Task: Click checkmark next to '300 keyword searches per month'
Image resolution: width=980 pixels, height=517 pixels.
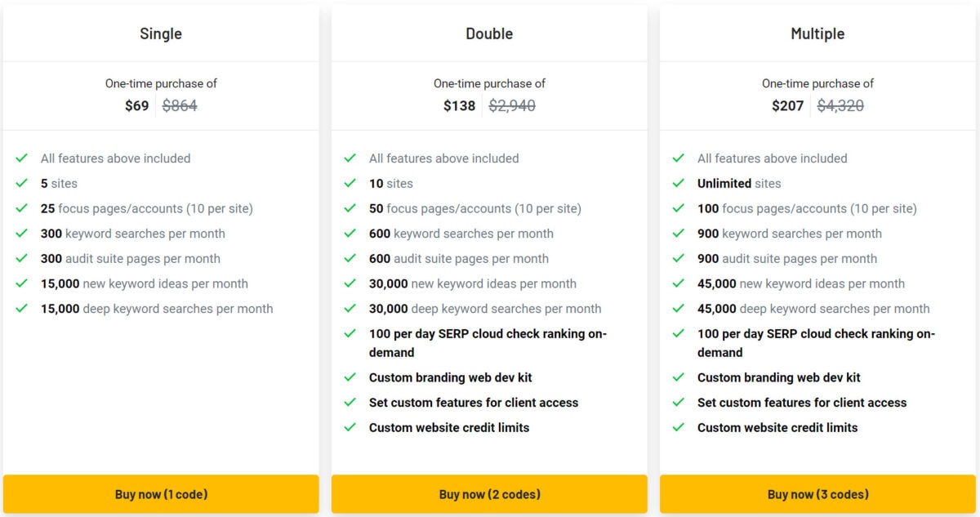Action: tap(22, 233)
